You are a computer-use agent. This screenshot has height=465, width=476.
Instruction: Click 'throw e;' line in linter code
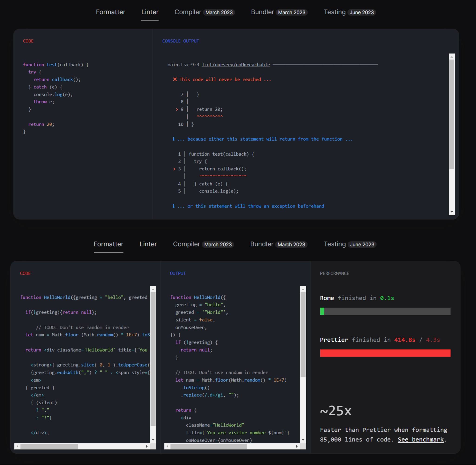(44, 102)
